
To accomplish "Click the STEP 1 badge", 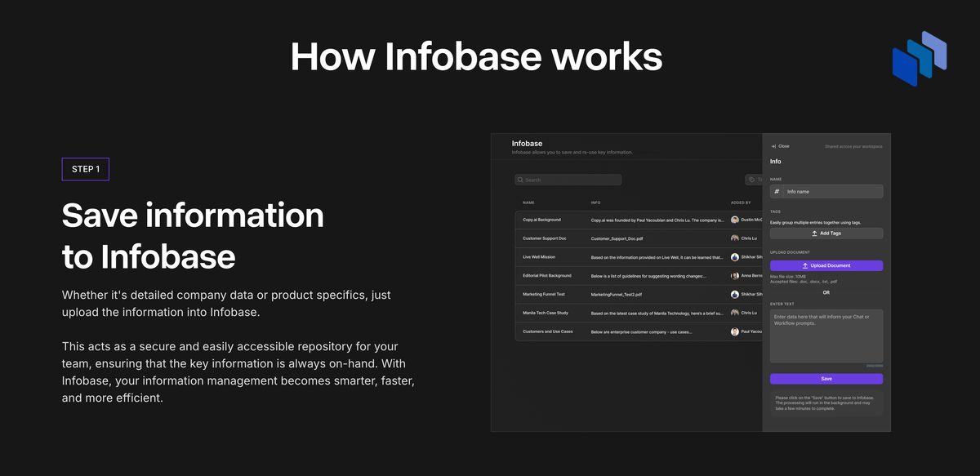I will click(x=86, y=169).
